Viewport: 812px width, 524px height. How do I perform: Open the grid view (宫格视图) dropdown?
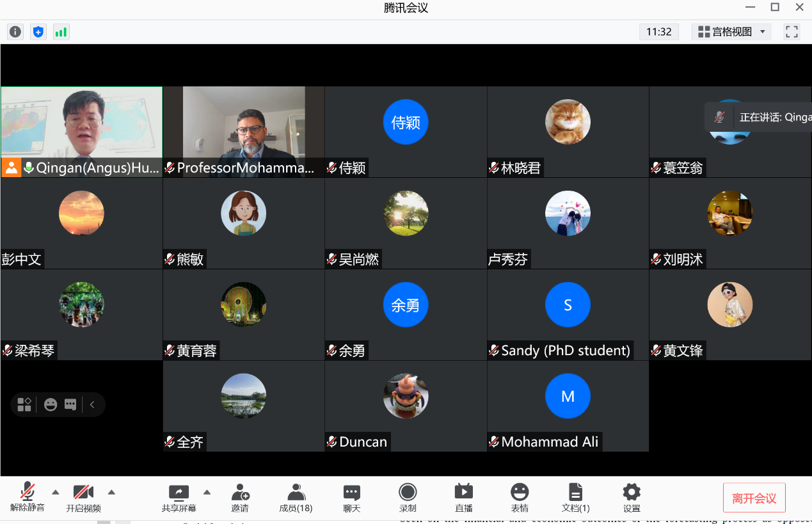pos(731,31)
